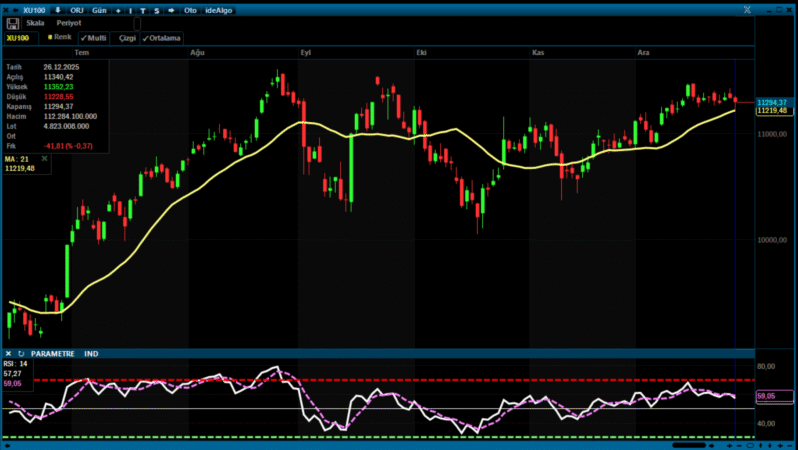Toggle the Multi checkbox
798x450 pixels.
pyautogui.click(x=94, y=38)
